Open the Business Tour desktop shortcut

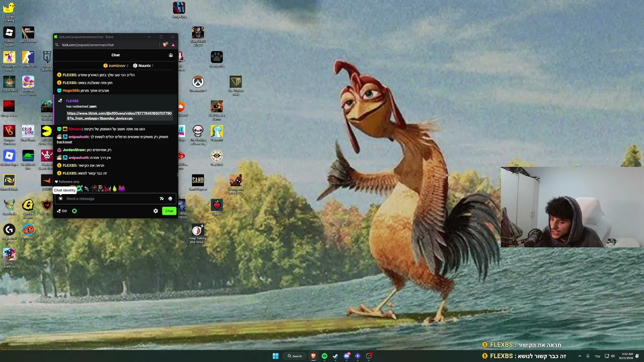(28, 85)
